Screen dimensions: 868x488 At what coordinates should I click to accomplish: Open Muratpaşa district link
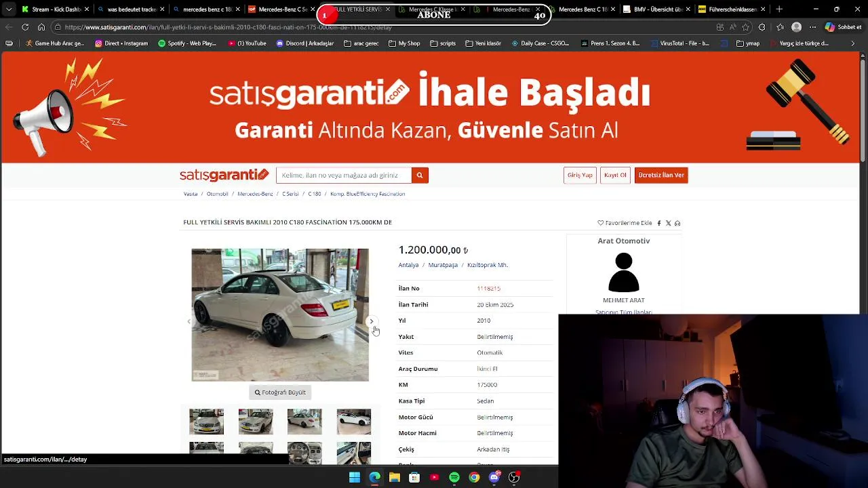point(443,265)
